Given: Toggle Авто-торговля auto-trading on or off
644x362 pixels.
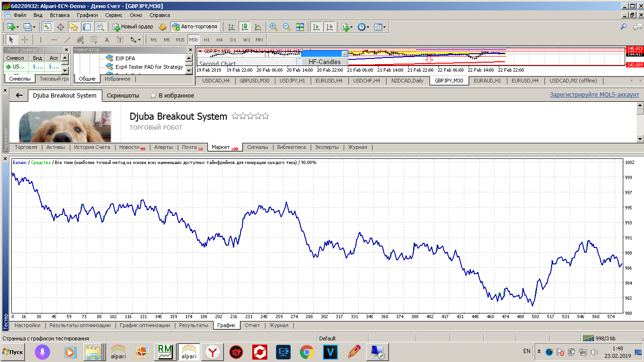Looking at the screenshot, I should pos(195,27).
